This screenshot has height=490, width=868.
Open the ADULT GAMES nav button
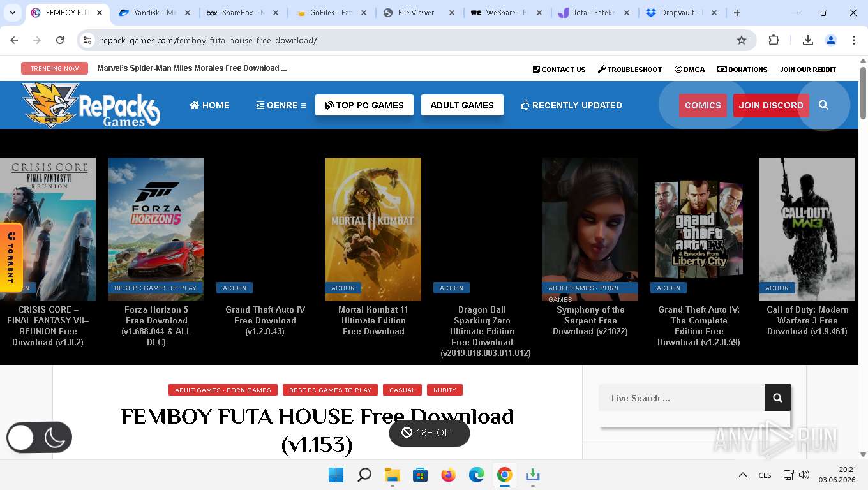click(462, 105)
